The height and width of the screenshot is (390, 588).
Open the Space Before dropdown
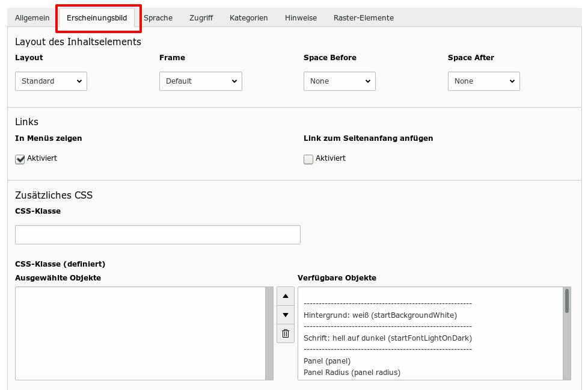[x=339, y=81]
